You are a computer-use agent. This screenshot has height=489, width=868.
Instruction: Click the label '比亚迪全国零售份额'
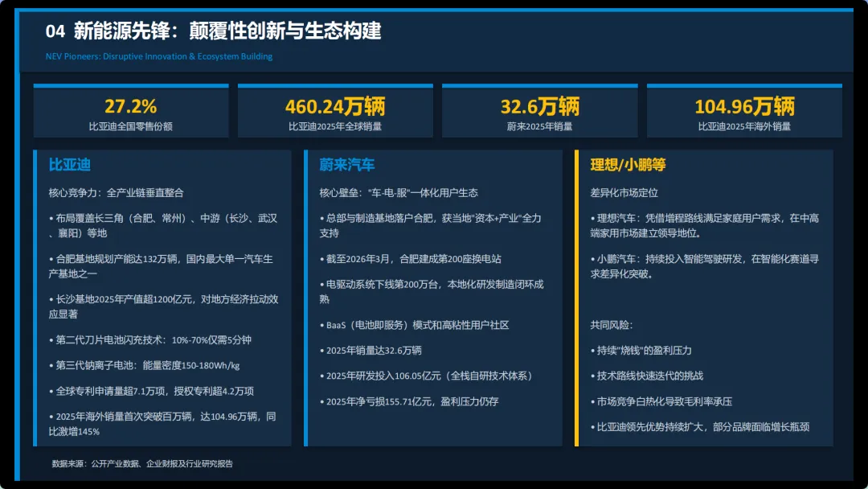click(131, 126)
